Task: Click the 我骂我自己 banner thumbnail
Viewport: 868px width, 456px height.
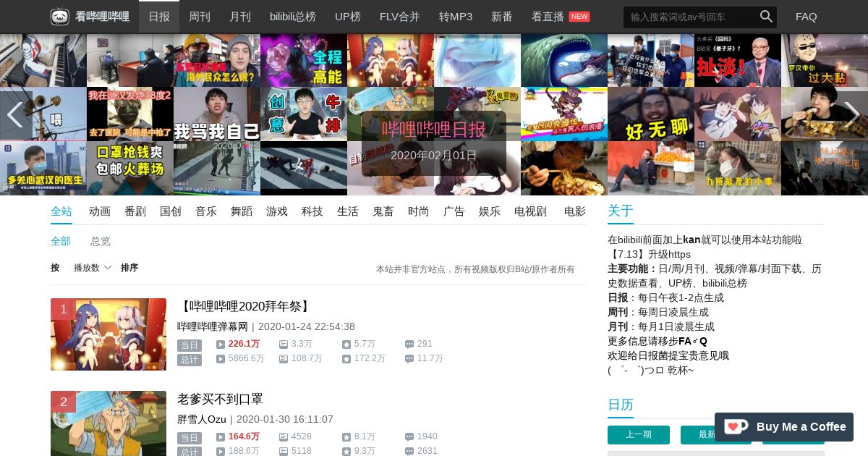Action: tap(217, 114)
